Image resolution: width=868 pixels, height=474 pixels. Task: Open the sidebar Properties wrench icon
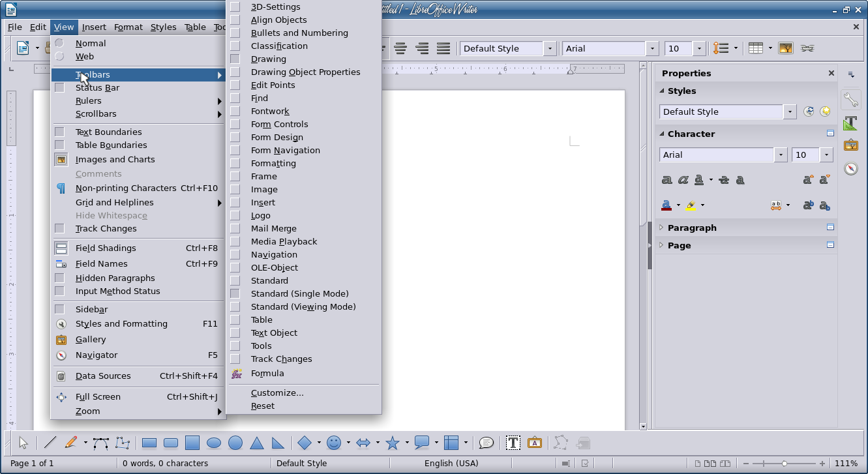pyautogui.click(x=851, y=100)
